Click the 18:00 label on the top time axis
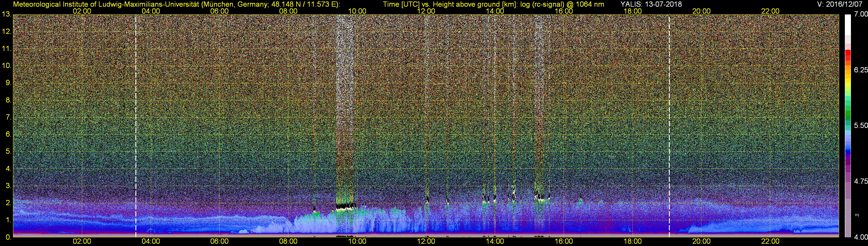Viewport: 868px width, 246px height. tap(632, 11)
